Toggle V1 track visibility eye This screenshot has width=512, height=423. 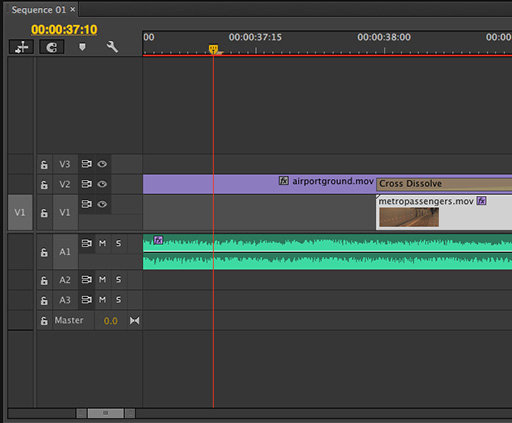coord(102,204)
